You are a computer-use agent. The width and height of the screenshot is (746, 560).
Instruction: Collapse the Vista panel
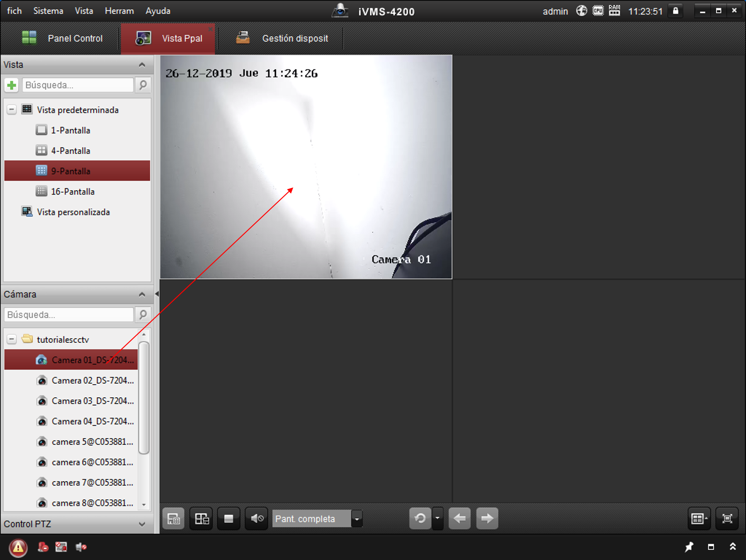tap(142, 65)
